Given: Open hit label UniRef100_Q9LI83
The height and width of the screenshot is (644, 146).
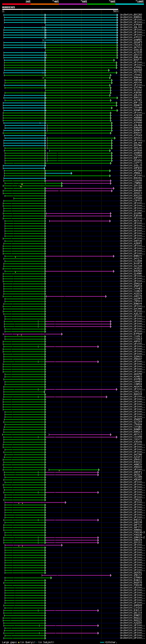Looking at the screenshot, I should [x=131, y=27].
